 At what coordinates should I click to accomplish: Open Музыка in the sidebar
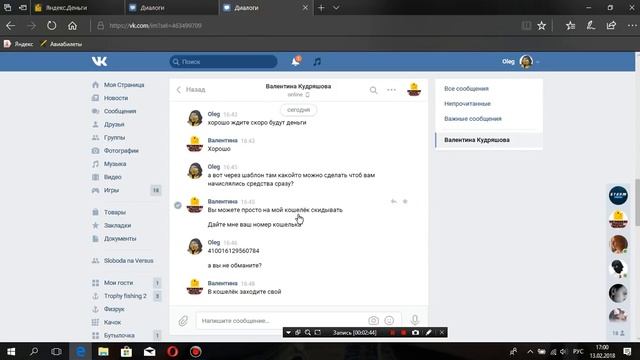[x=115, y=164]
